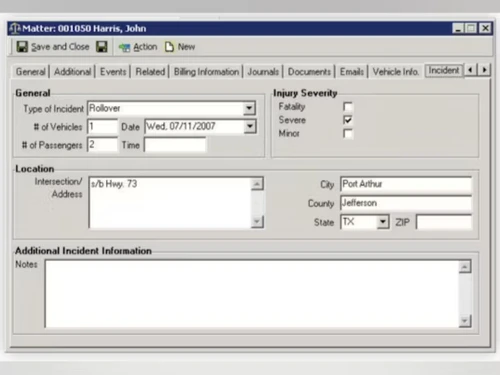Click the Rollover value in Type of Incident
This screenshot has height=375, width=500.
tap(105, 108)
